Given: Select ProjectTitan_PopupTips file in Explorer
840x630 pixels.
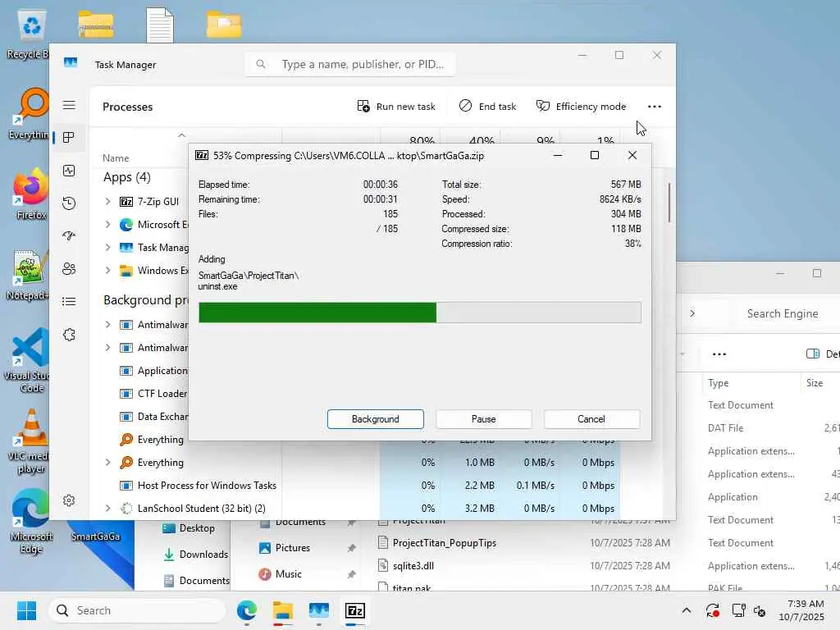Looking at the screenshot, I should click(444, 543).
